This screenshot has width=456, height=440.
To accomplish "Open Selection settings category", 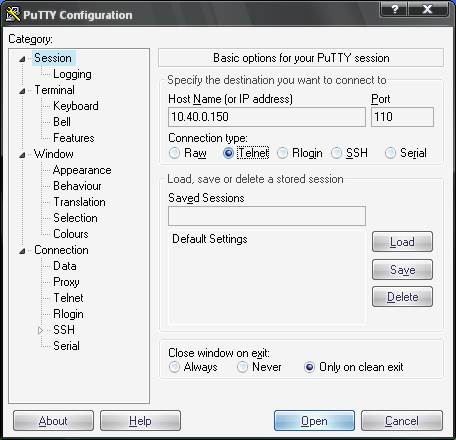I will (75, 218).
